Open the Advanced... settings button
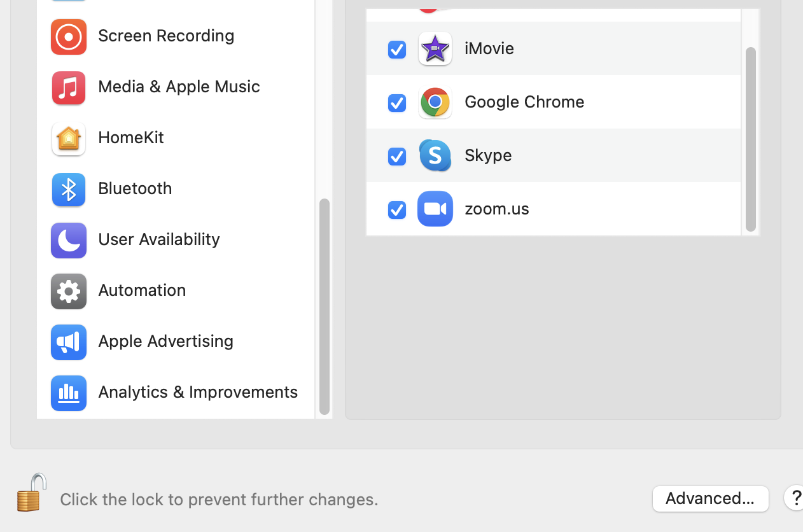 point(710,498)
